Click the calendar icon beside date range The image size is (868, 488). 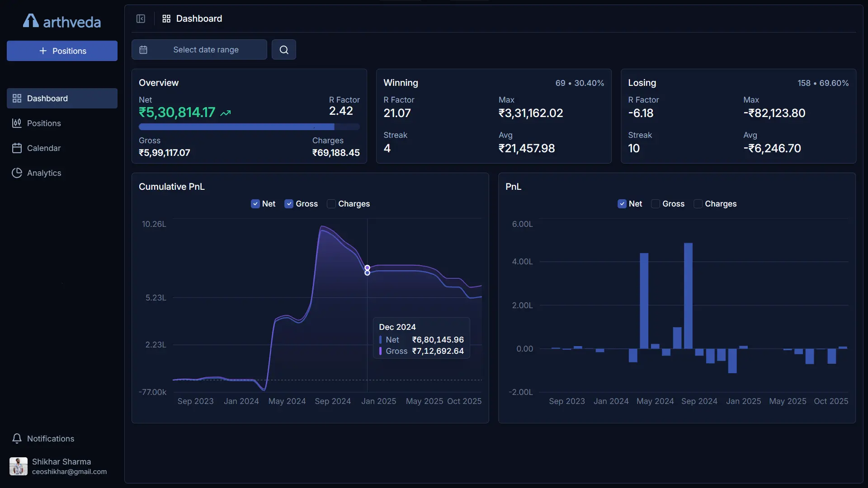point(143,50)
